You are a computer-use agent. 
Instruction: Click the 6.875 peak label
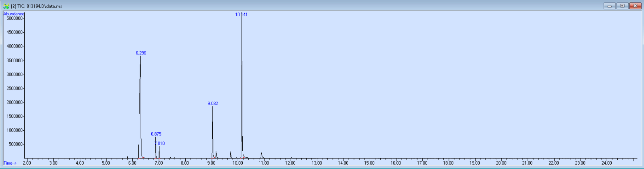156,134
